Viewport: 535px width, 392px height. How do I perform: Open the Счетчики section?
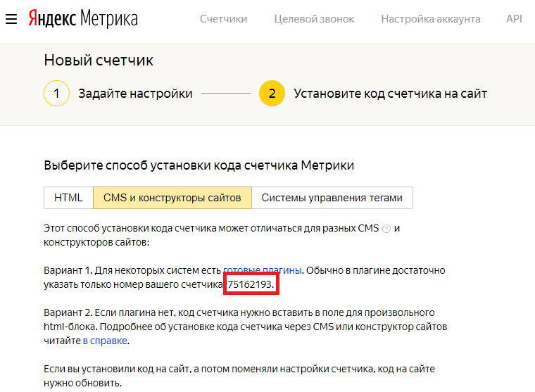223,19
